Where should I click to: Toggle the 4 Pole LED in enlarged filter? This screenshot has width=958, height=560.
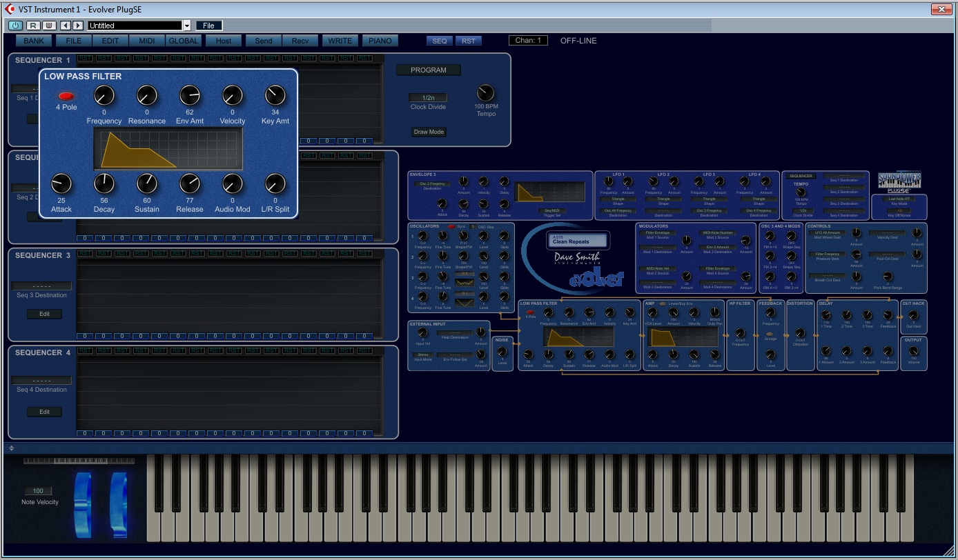point(67,96)
